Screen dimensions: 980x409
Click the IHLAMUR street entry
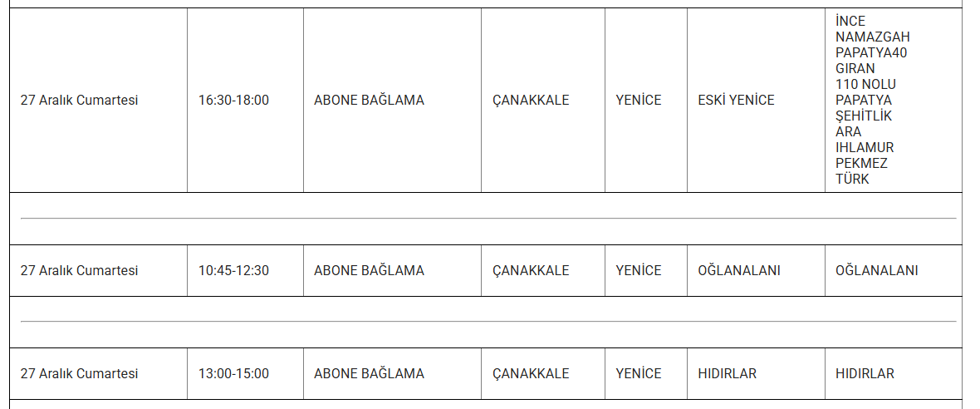[865, 148]
